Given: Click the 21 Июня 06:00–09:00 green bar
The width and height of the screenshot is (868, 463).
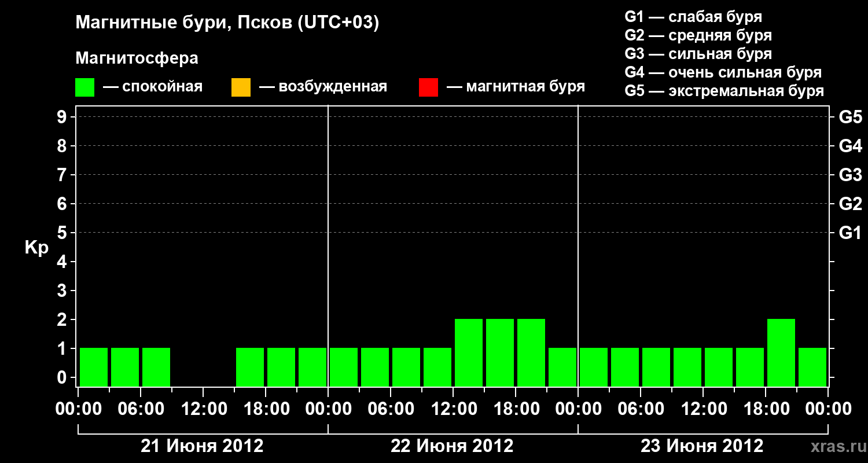Looking at the screenshot, I should click(x=156, y=367).
